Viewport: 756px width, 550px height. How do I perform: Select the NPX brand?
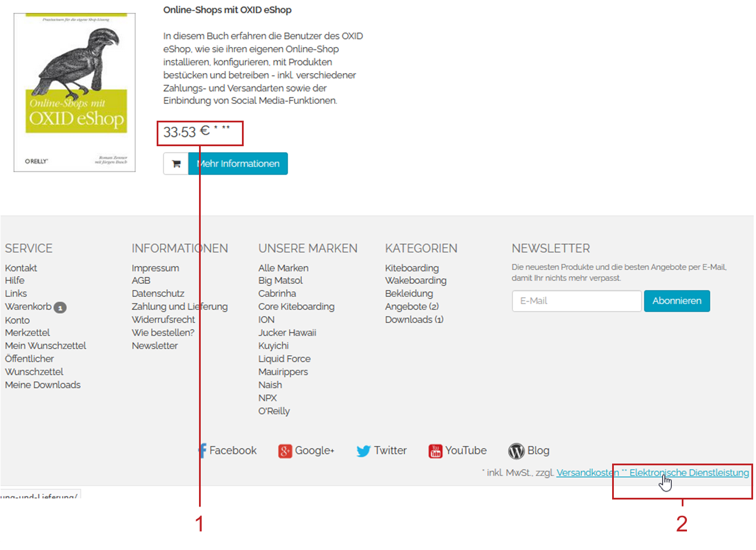(267, 398)
